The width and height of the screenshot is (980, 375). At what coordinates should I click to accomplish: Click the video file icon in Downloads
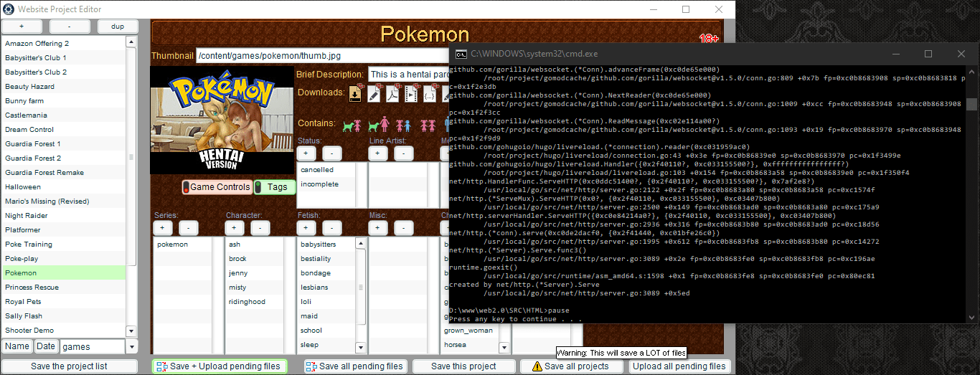(x=411, y=93)
